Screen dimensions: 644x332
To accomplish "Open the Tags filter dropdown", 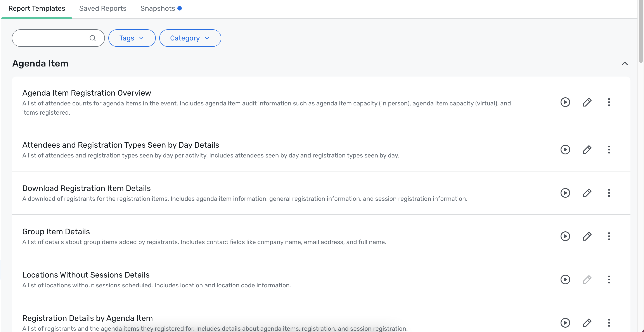I will click(132, 38).
